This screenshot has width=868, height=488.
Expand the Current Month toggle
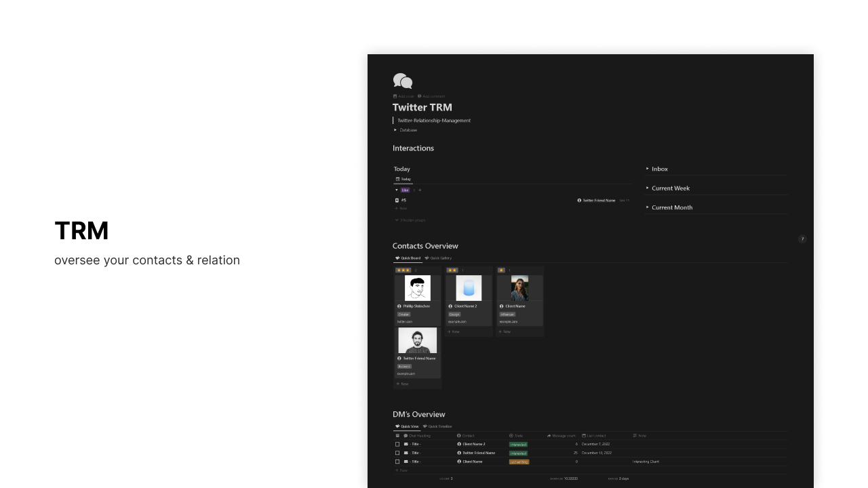point(648,207)
